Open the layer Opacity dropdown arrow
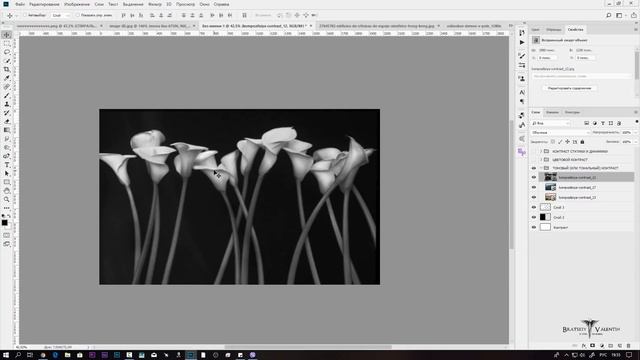The image size is (640, 360). click(636, 132)
